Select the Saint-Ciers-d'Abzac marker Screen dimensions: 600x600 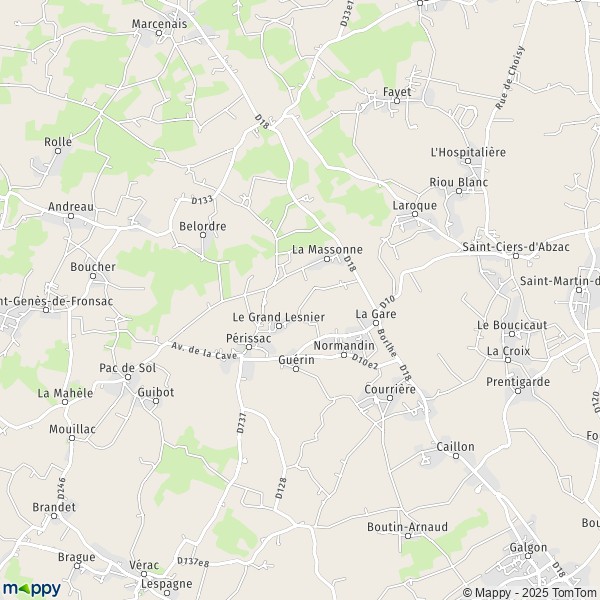[x=515, y=256]
